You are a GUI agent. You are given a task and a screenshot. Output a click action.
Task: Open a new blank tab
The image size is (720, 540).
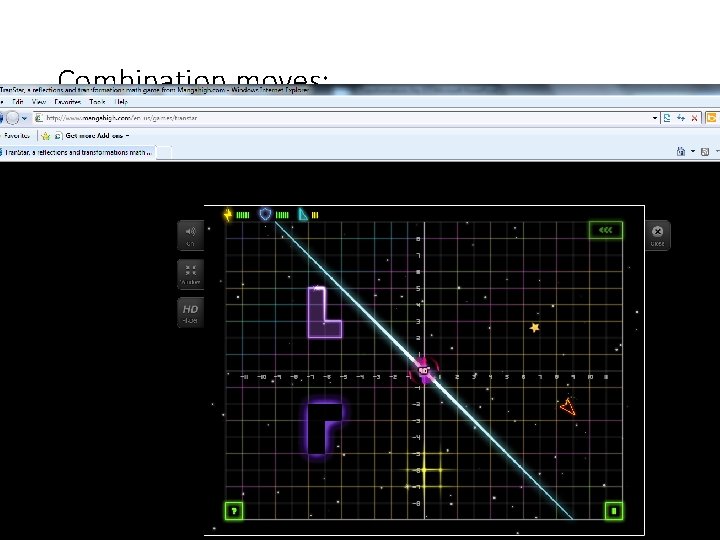click(x=164, y=152)
